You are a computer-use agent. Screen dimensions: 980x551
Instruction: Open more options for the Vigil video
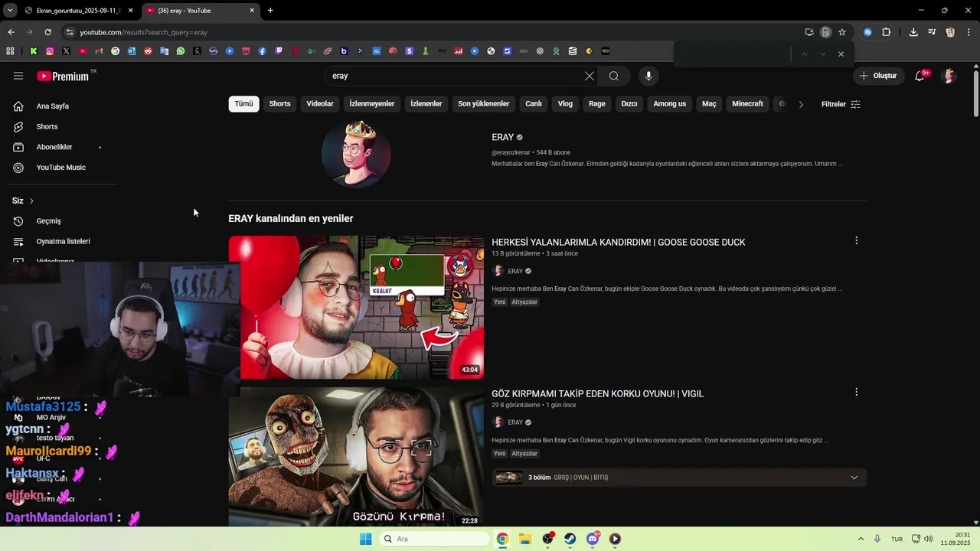coord(856,392)
